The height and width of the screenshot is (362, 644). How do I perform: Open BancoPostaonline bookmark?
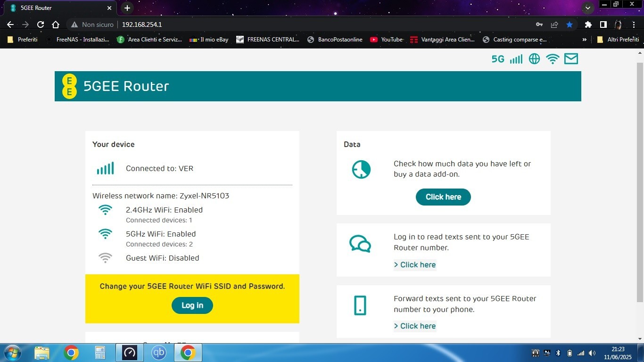pyautogui.click(x=335, y=40)
